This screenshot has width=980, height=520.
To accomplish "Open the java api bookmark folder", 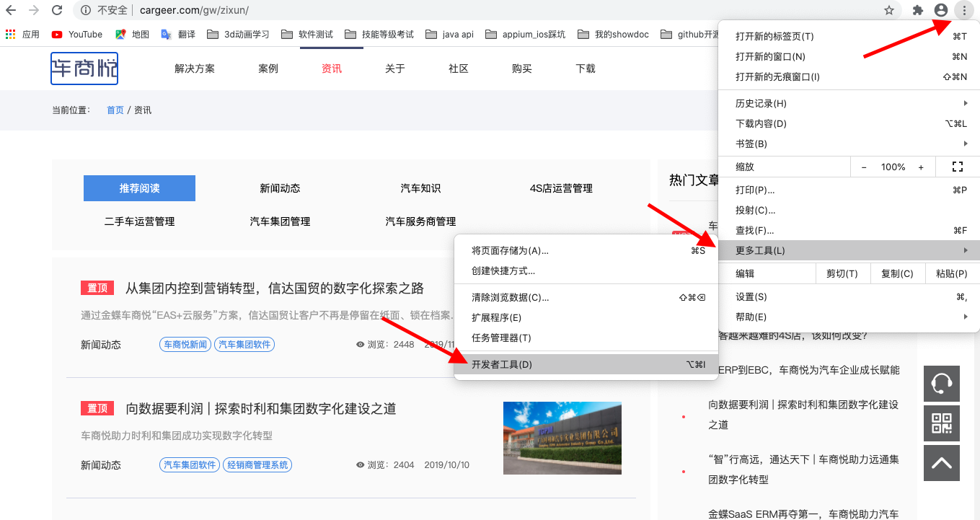I will (449, 34).
